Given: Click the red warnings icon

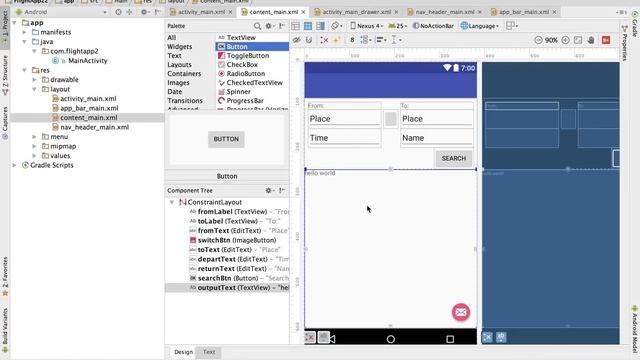Looking at the screenshot, I should pyautogui.click(x=606, y=40).
